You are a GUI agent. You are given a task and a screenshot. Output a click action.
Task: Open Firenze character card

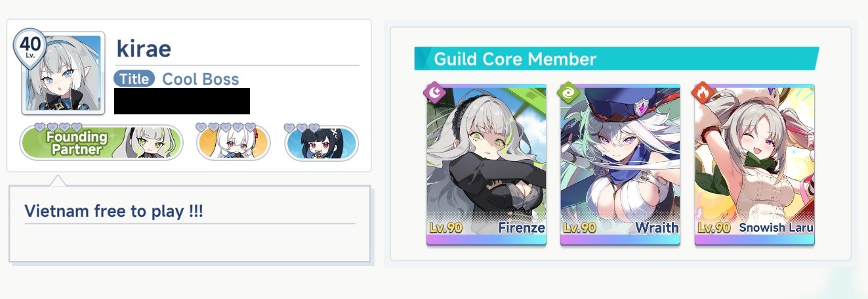tap(486, 165)
